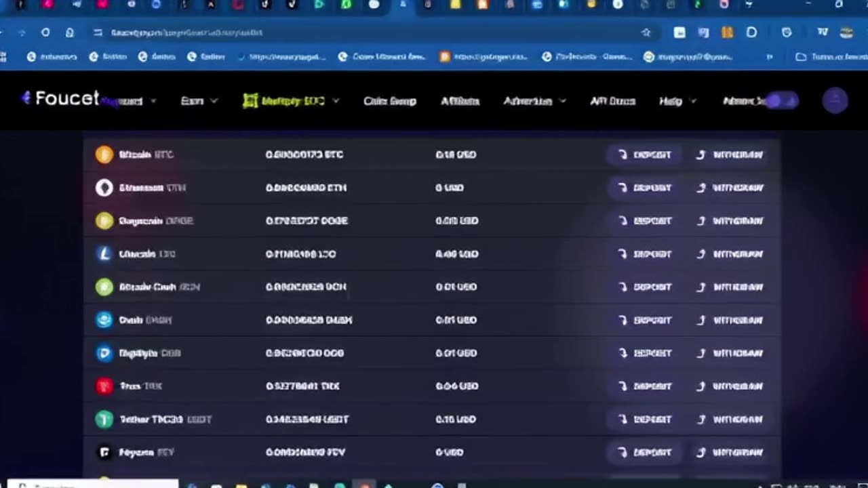This screenshot has width=868, height=488.
Task: Withdraw Dogecoin
Action: (x=730, y=221)
